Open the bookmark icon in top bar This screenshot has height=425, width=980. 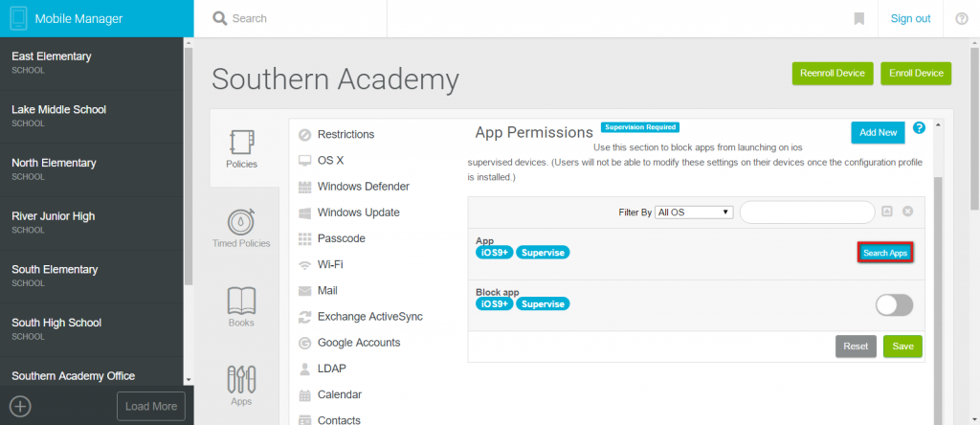[x=858, y=19]
